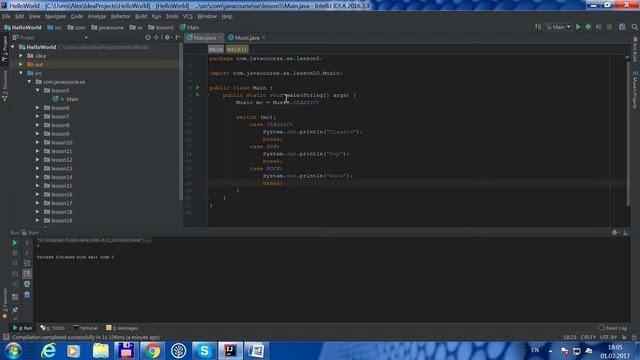This screenshot has width=640, height=360.
Task: Open the File menu
Action: (x=6, y=16)
